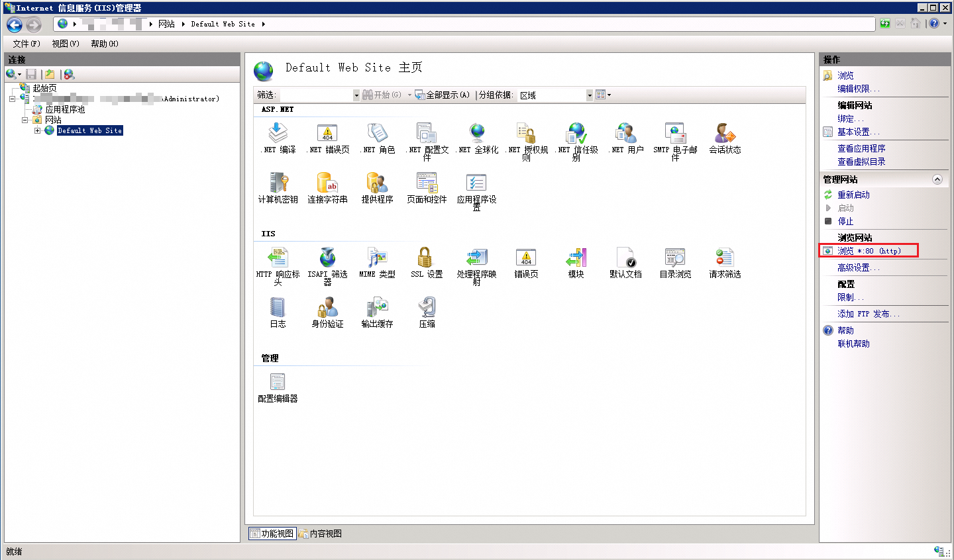
Task: Select 应用程序池 in the tree
Action: pos(65,109)
